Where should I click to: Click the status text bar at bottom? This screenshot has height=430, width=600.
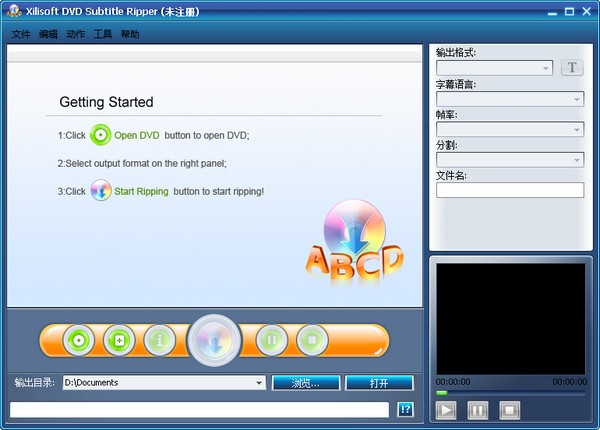[199, 410]
